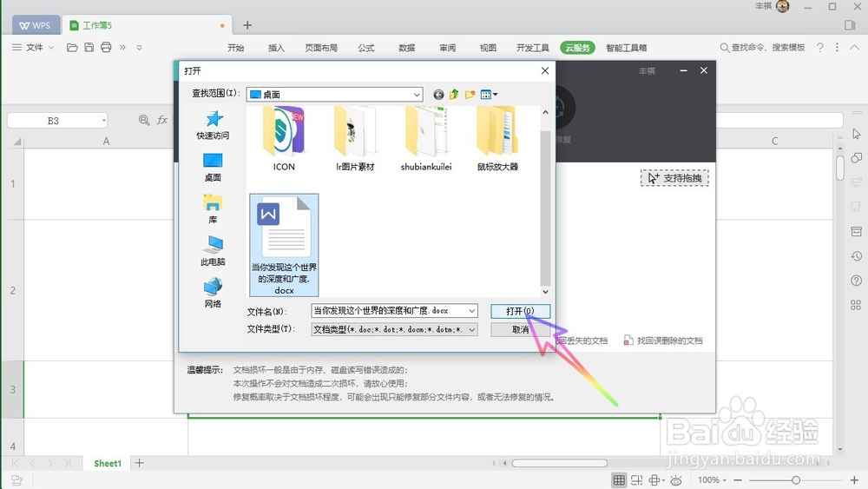Click the 打开(O) button

(x=520, y=311)
